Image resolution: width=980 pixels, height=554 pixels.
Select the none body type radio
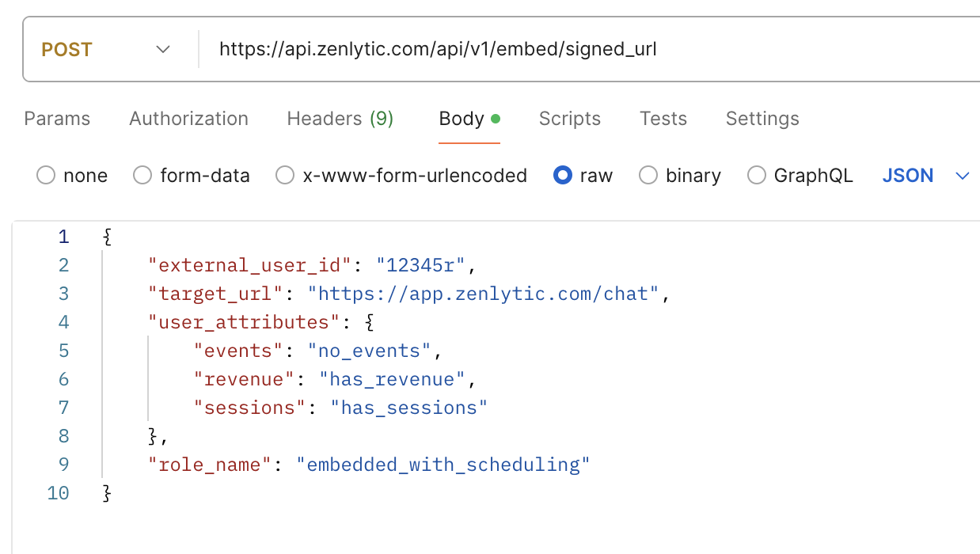coord(46,176)
